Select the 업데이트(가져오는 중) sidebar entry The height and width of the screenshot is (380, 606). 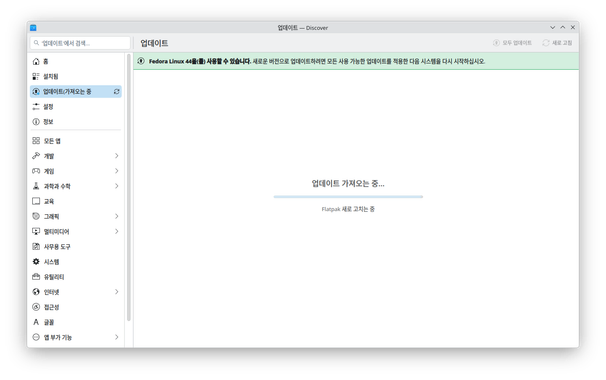tap(76, 92)
